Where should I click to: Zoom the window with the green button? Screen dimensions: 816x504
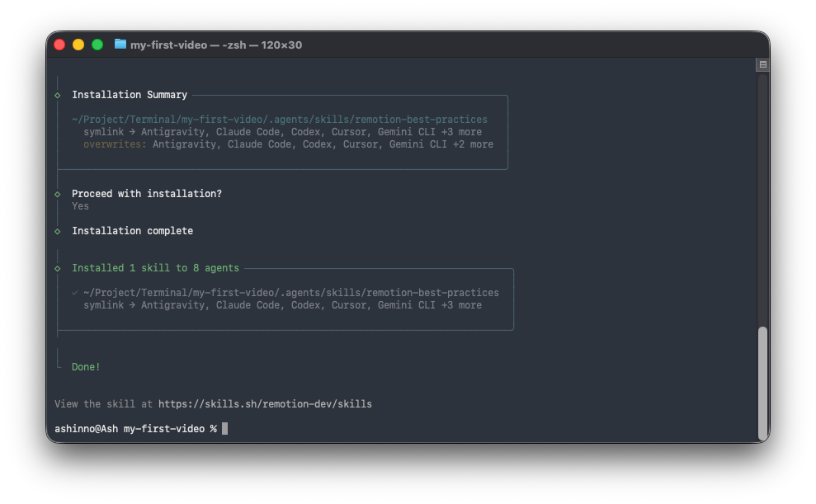tap(97, 45)
